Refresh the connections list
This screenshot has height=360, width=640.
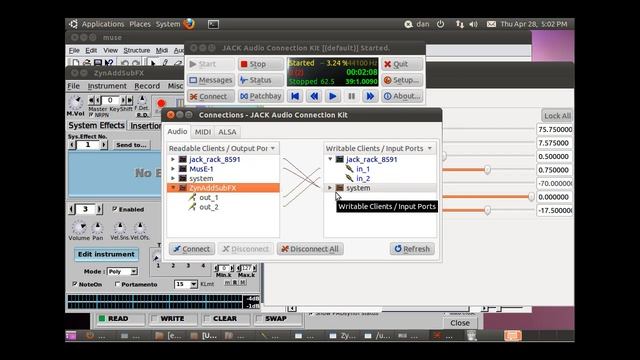click(x=412, y=249)
